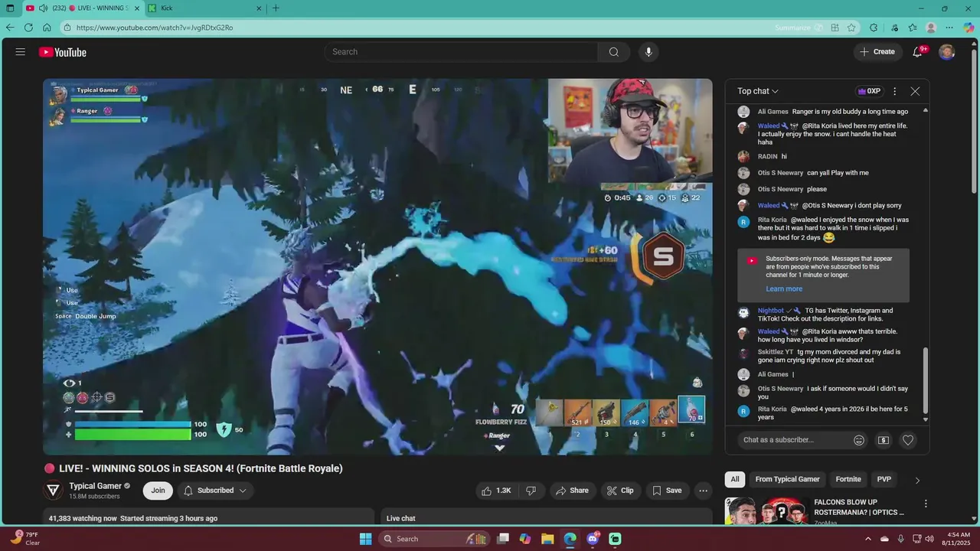Viewport: 980px width, 551px height.
Task: Open browser Settings and more menu
Action: click(950, 28)
